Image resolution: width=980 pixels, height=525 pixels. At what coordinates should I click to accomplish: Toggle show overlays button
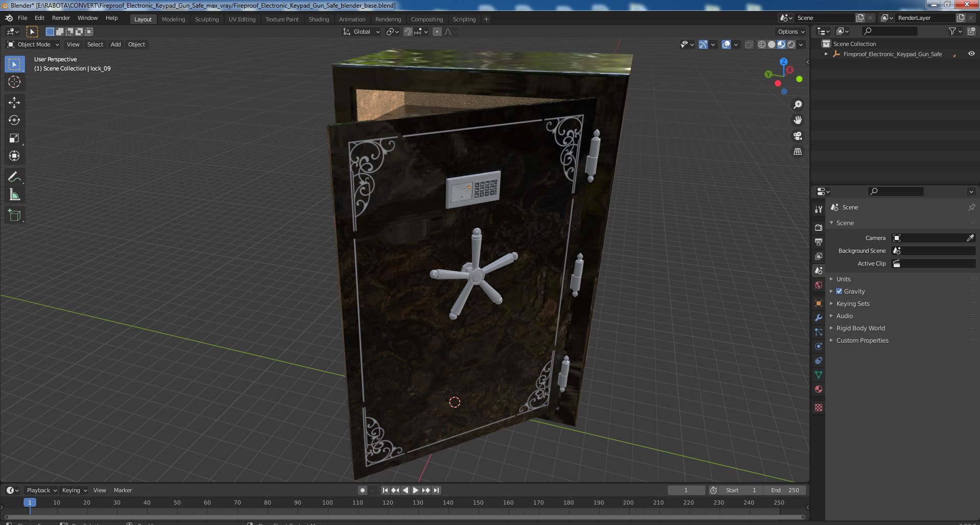(726, 44)
